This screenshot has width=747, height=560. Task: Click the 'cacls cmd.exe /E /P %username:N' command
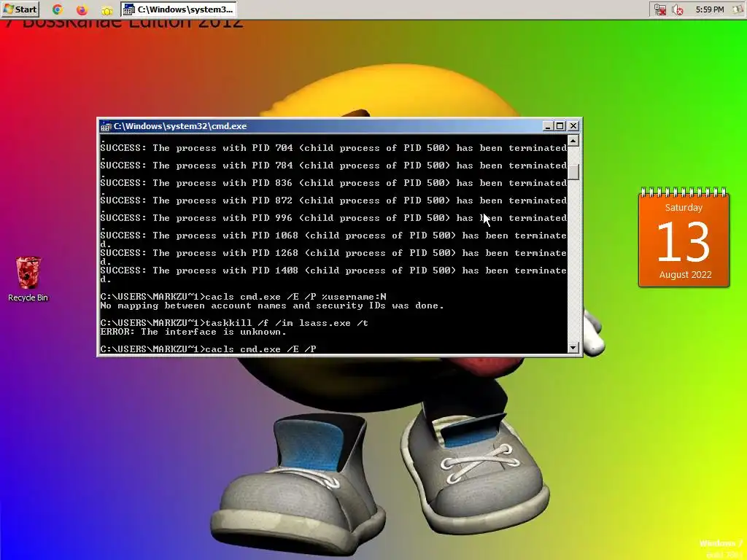(x=296, y=297)
